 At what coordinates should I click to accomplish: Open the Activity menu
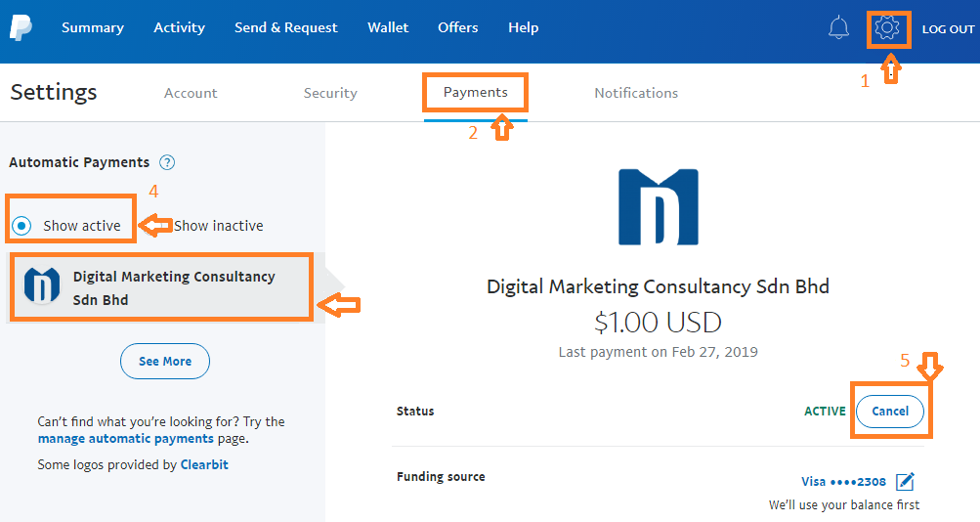pos(180,28)
